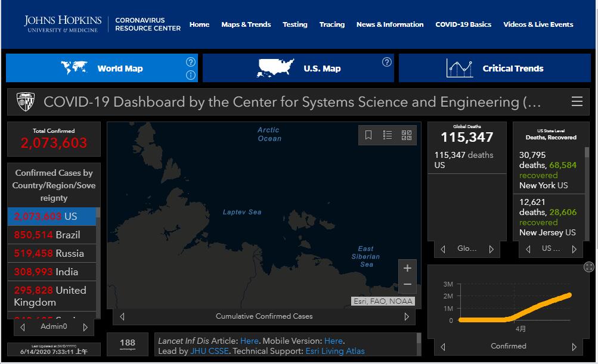The image size is (598, 364).
Task: Show the map legend list icon
Action: coord(388,135)
